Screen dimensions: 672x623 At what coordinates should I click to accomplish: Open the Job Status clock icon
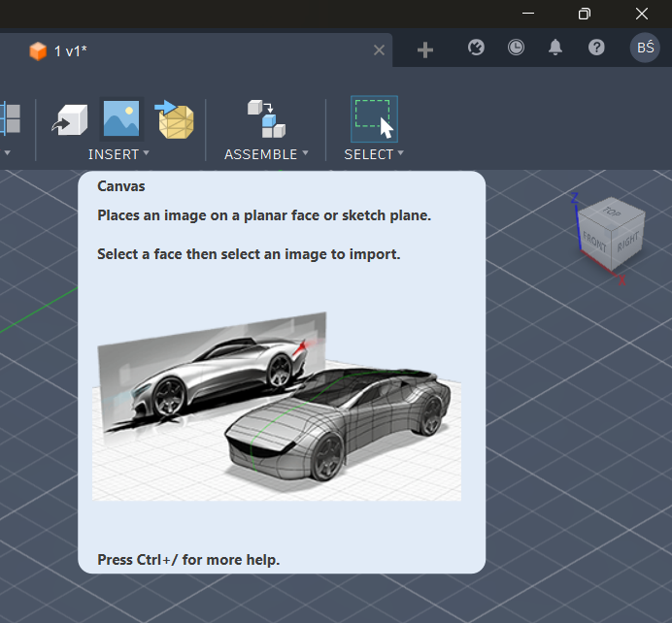(x=516, y=48)
